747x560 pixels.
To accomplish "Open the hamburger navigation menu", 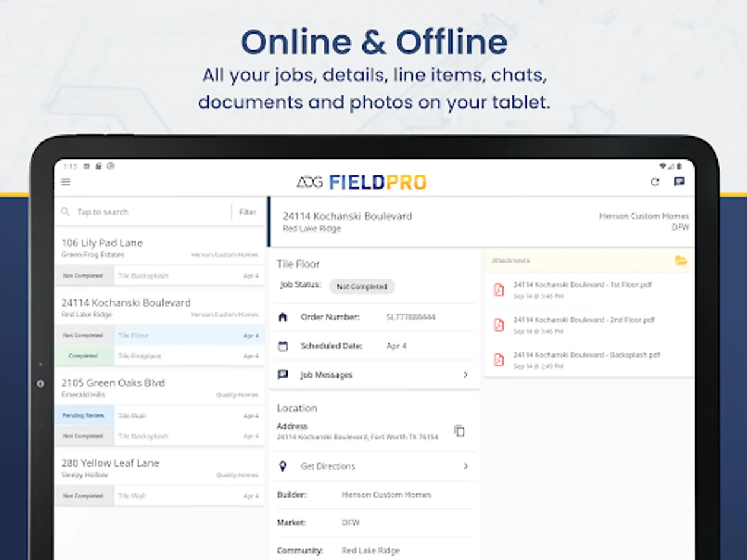I will 66,182.
